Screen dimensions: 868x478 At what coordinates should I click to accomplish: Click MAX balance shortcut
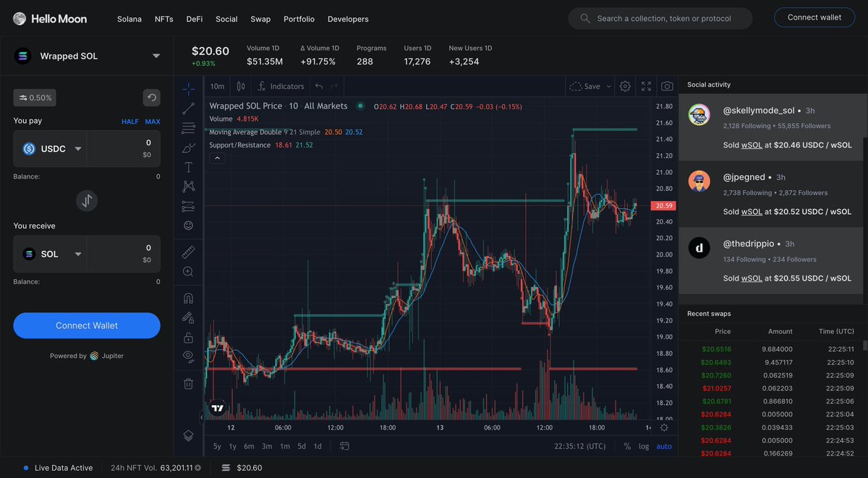tap(153, 121)
